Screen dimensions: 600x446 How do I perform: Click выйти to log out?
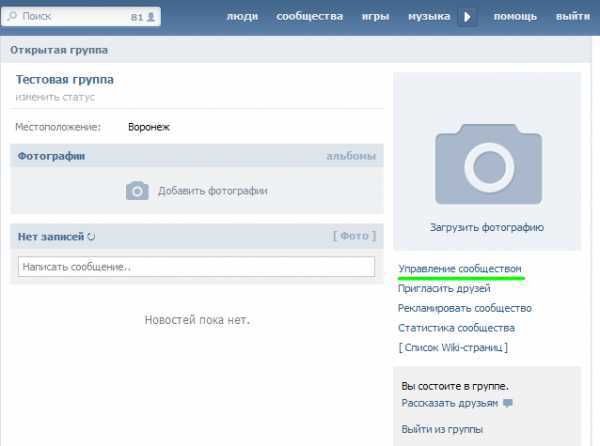pos(573,16)
